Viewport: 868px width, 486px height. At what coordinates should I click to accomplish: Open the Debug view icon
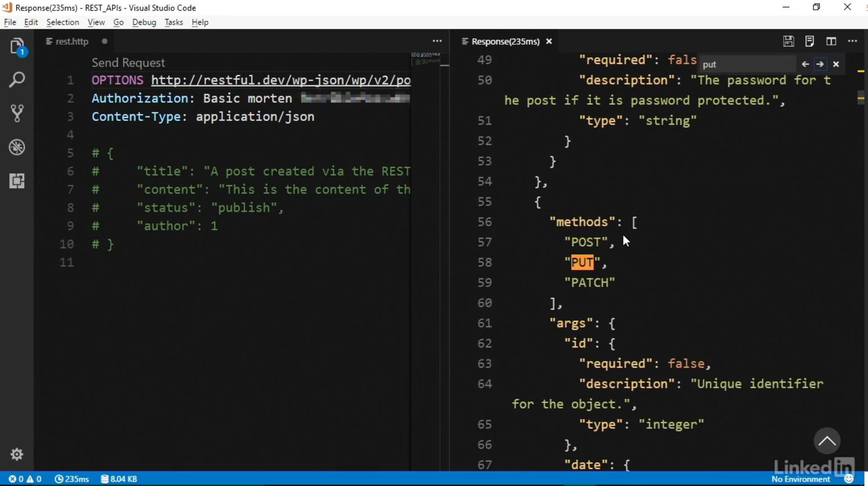tap(17, 147)
